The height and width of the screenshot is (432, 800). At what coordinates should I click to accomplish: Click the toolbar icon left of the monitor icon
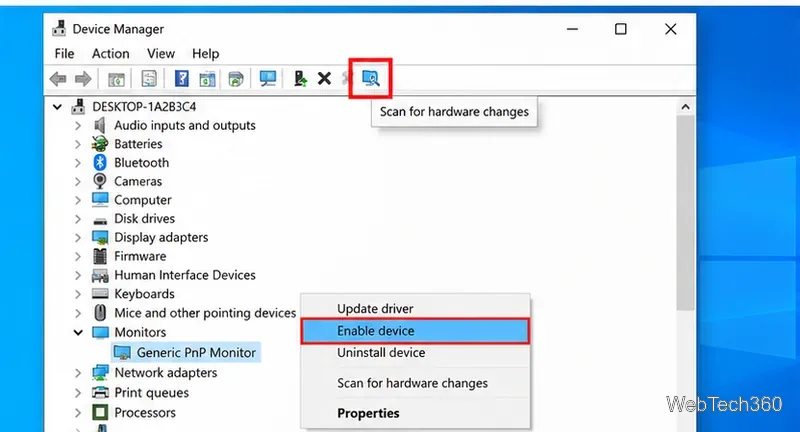coord(236,79)
